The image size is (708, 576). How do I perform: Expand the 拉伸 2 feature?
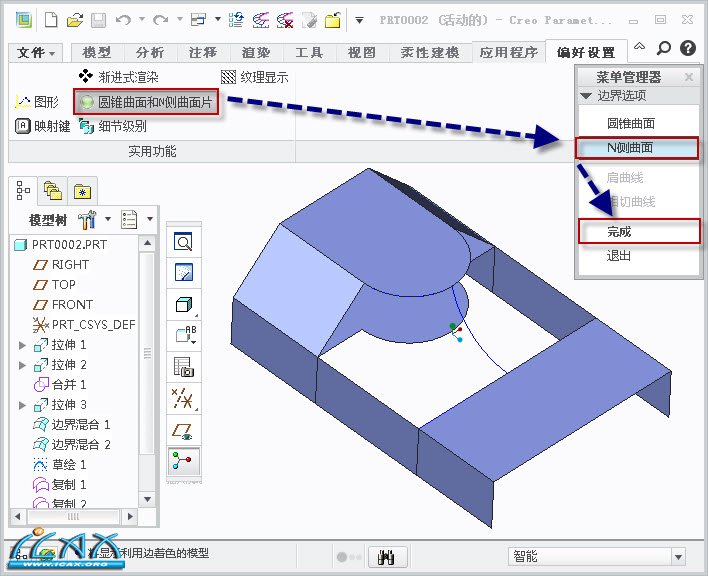point(22,365)
